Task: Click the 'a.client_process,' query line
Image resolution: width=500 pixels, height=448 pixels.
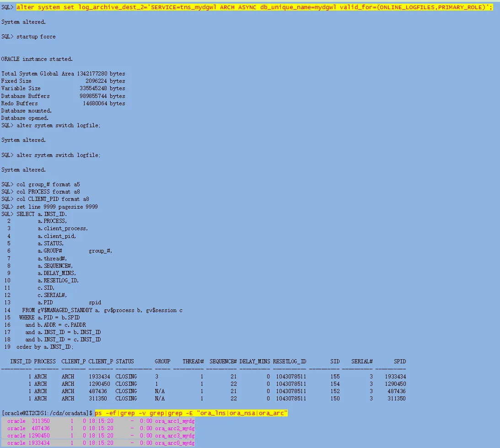Action: (x=63, y=228)
